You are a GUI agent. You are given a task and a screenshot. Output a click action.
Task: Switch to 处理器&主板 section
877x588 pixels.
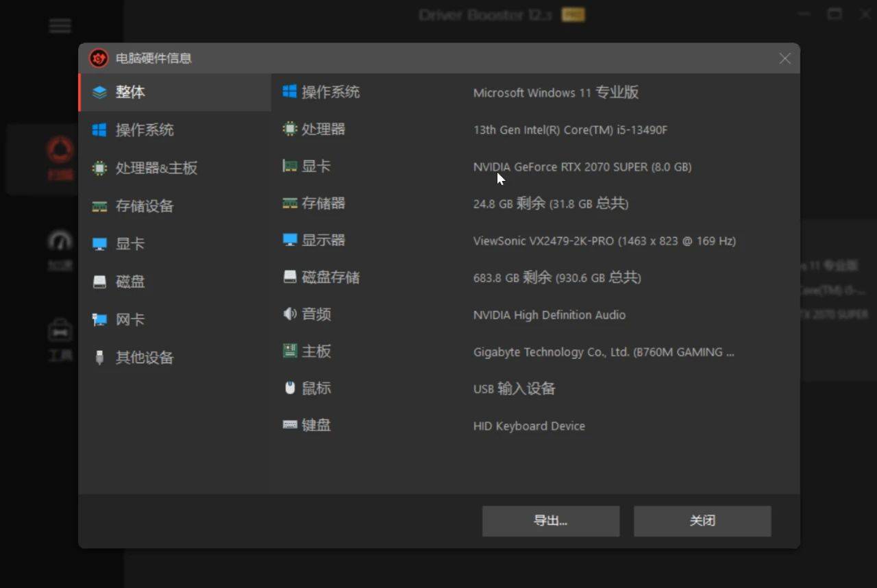[x=175, y=168]
